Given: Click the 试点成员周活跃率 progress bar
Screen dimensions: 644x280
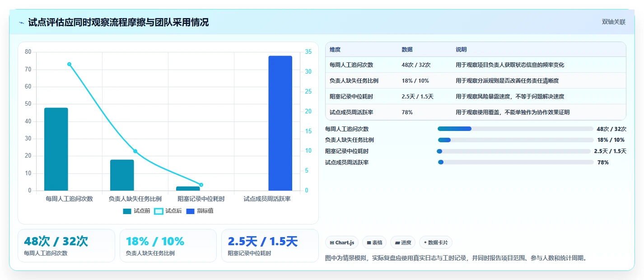Looking at the screenshot, I should pyautogui.click(x=516, y=162).
